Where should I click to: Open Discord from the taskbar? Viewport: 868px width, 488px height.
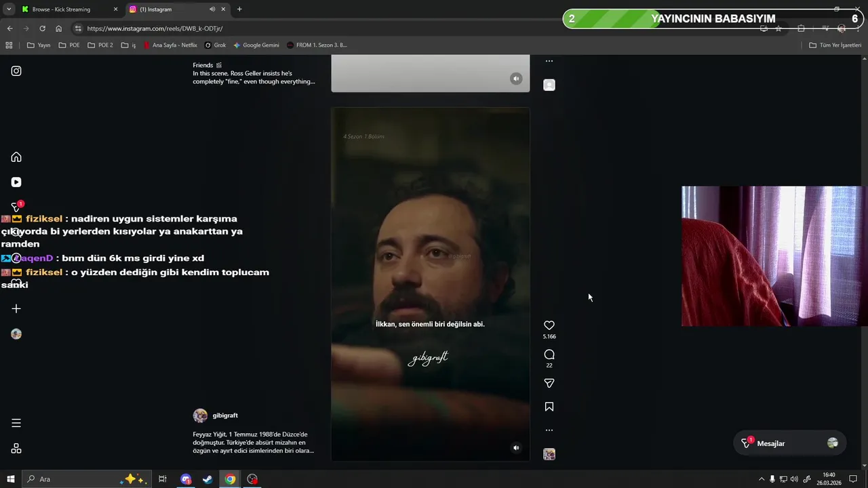pyautogui.click(x=186, y=479)
